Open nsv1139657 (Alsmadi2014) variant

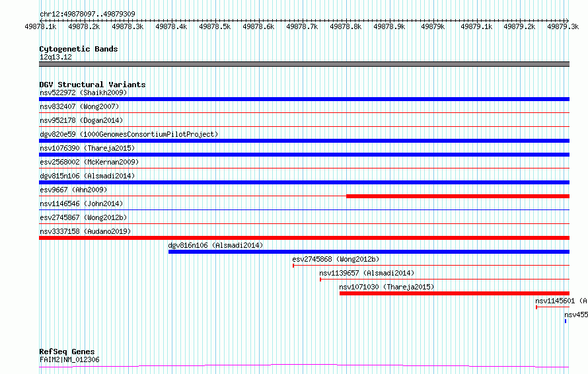(x=367, y=273)
